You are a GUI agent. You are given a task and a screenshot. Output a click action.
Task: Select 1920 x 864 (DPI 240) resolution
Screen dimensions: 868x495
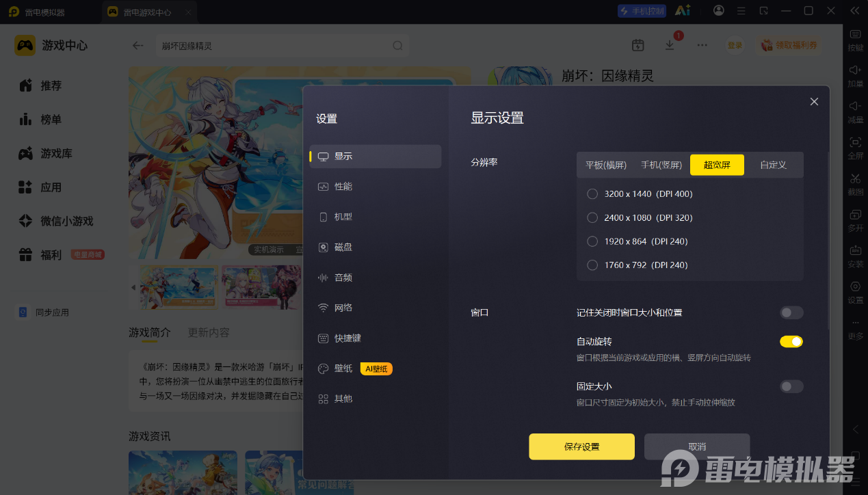point(637,241)
